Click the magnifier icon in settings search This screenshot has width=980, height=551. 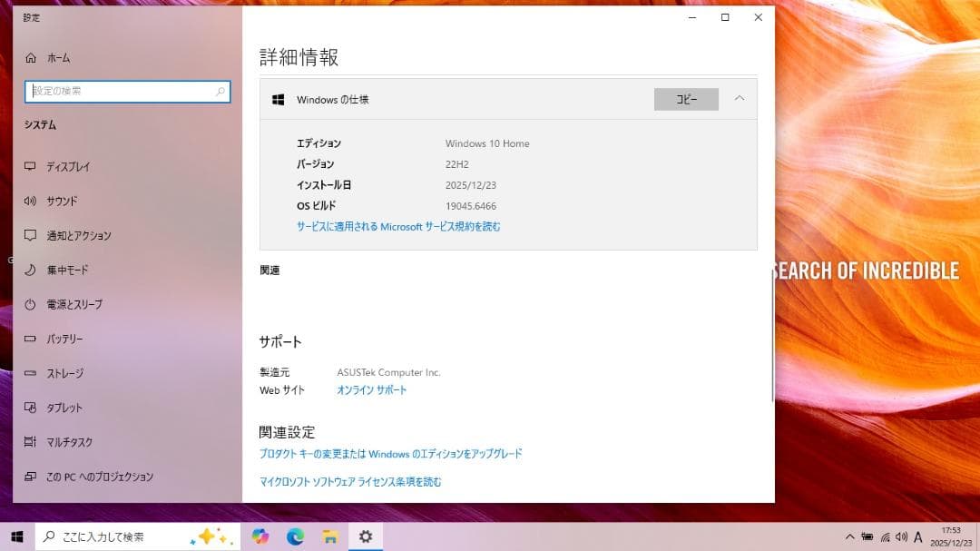220,92
